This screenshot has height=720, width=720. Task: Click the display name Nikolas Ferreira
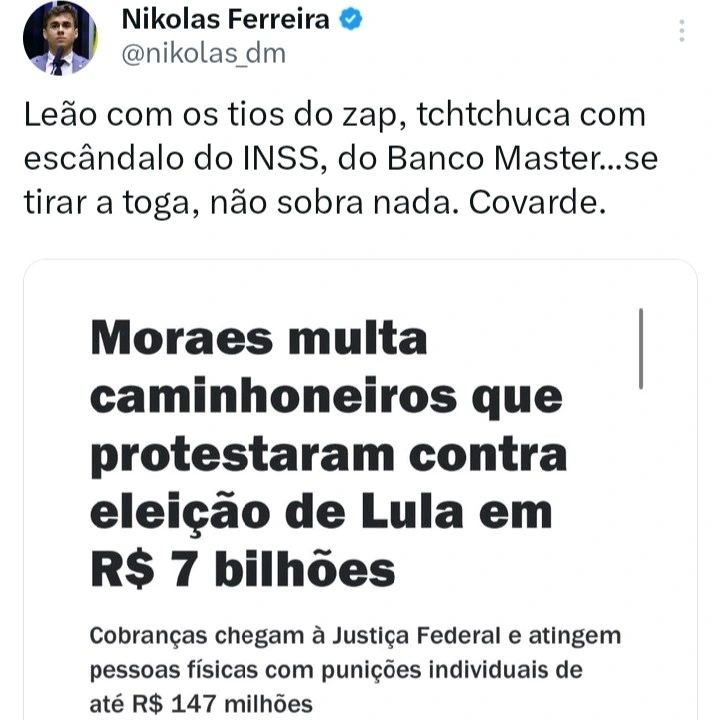[x=224, y=19]
